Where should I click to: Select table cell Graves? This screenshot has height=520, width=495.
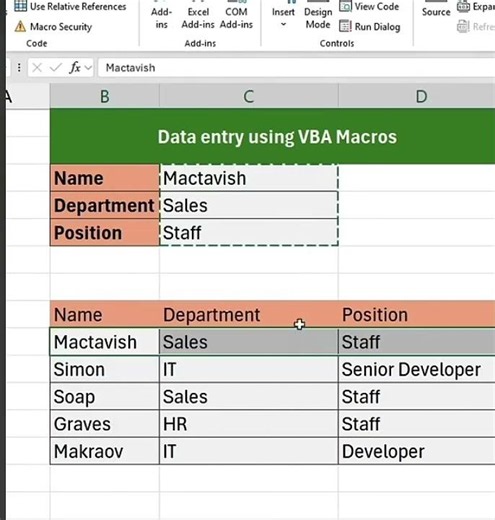click(x=105, y=424)
